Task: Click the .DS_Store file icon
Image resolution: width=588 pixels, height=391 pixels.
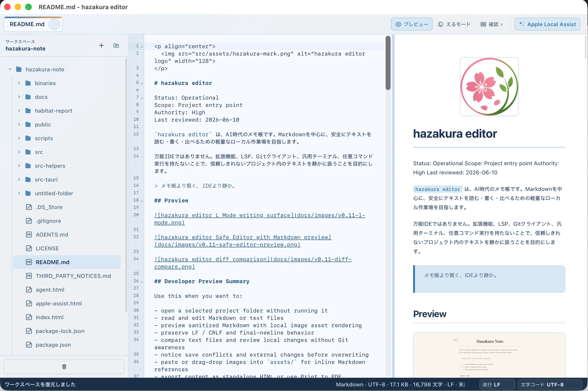Action: coord(29,207)
